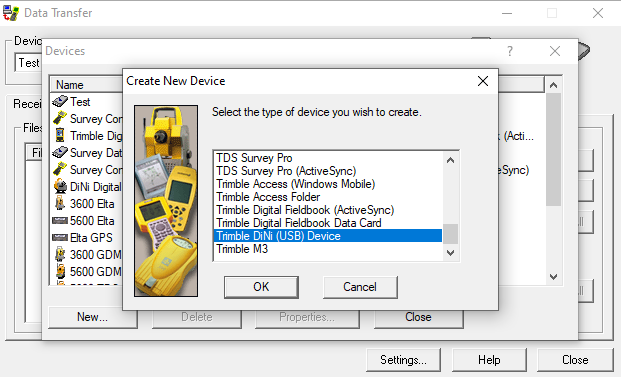Select Trimble DiNi (USB) Device

coord(328,236)
